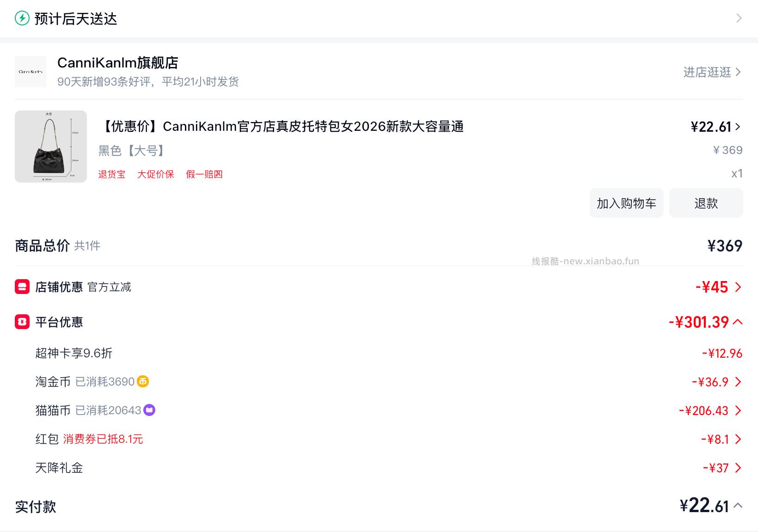Click the red 平台优惠 platform discount icon
This screenshot has height=532, width=758.
point(21,322)
